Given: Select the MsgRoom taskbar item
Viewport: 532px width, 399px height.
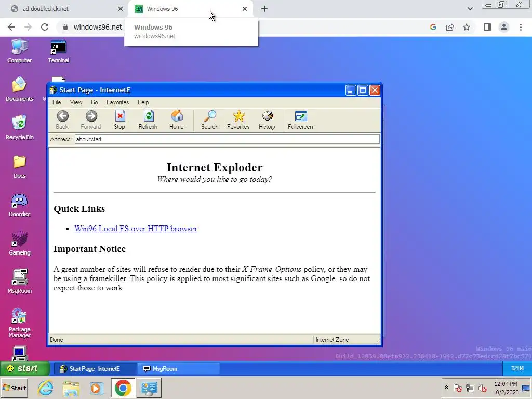Looking at the screenshot, I should point(179,369).
